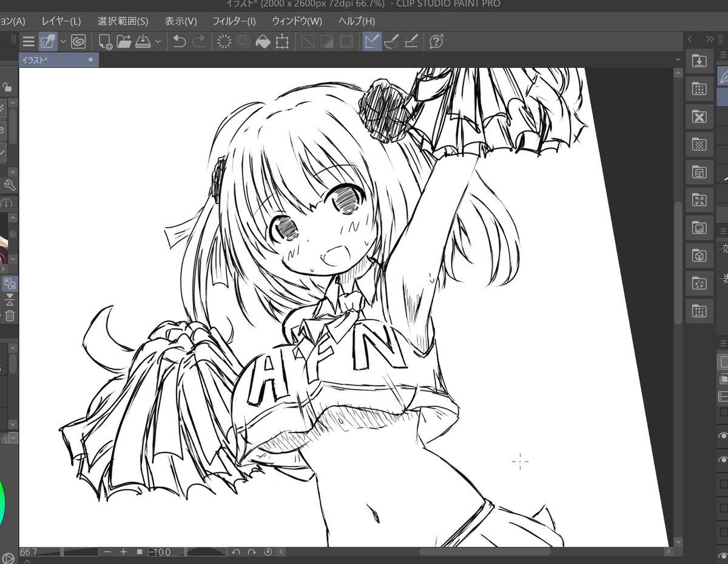The width and height of the screenshot is (728, 564).
Task: Collapse the navigation bar left chevron
Action: 281,552
